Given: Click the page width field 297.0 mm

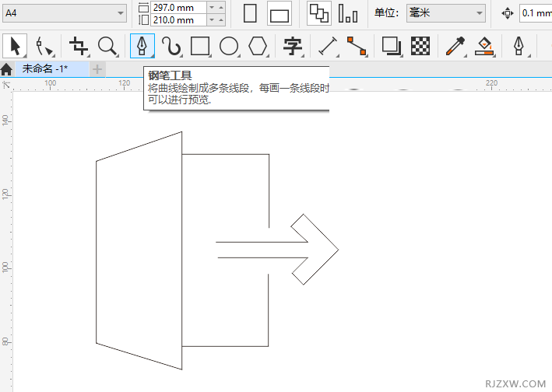Looking at the screenshot, I should (x=178, y=7).
